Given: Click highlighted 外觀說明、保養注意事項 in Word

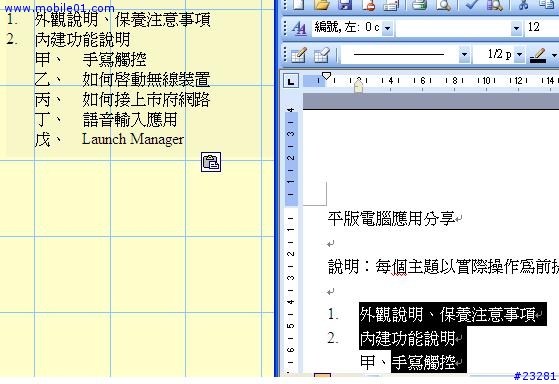Looking at the screenshot, I should 447,314.
